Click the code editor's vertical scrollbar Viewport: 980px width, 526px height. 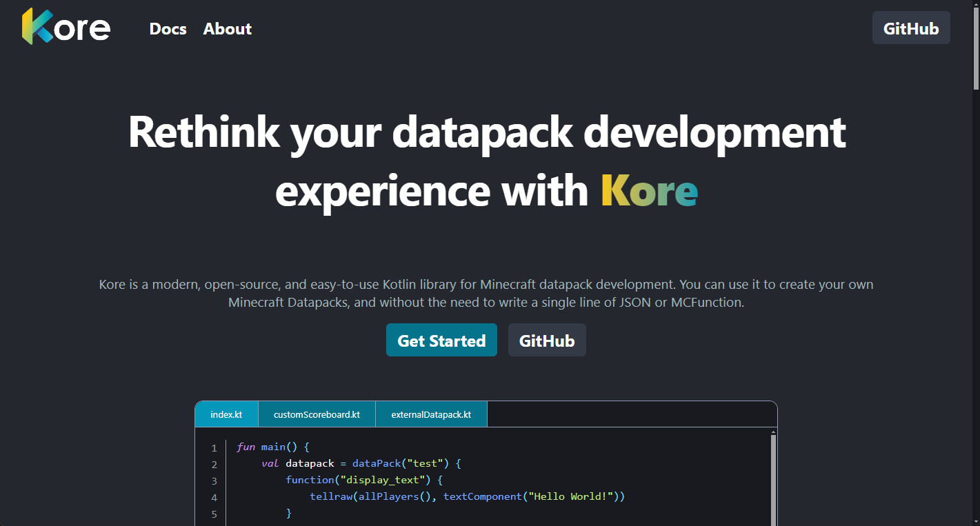pos(773,481)
